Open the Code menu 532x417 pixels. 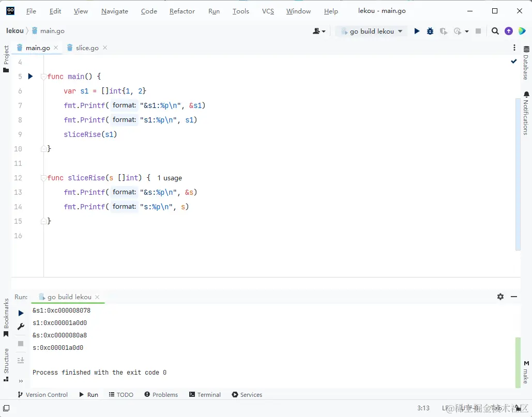[149, 11]
